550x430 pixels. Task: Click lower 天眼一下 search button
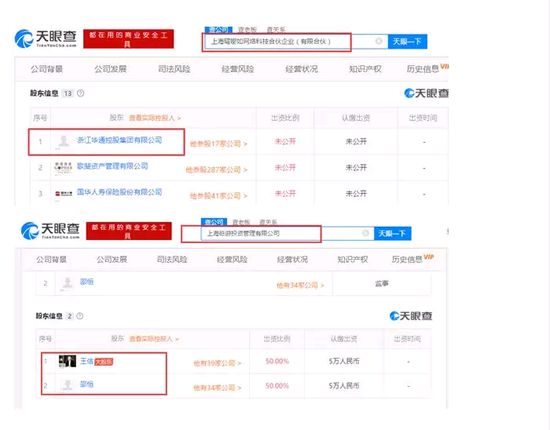pos(393,234)
